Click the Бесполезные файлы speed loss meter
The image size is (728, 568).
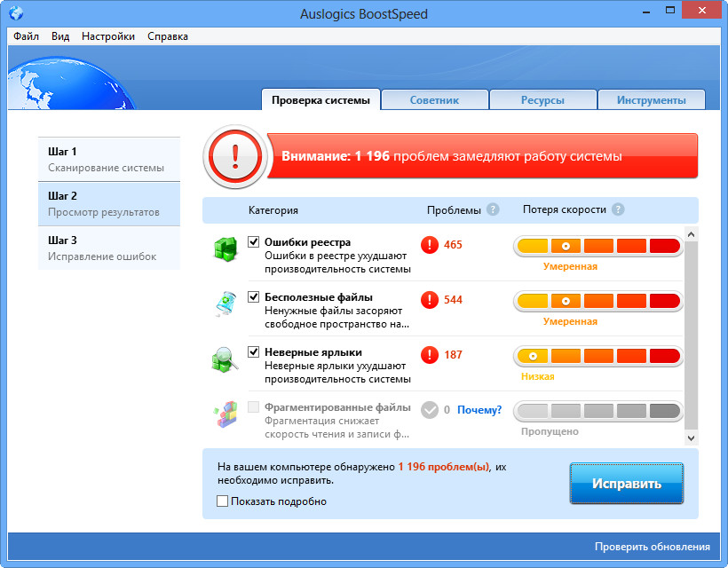pyautogui.click(x=598, y=301)
